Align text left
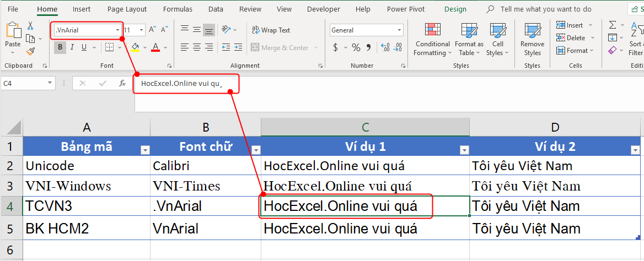Screen dimensions: 644x261 coord(185,47)
